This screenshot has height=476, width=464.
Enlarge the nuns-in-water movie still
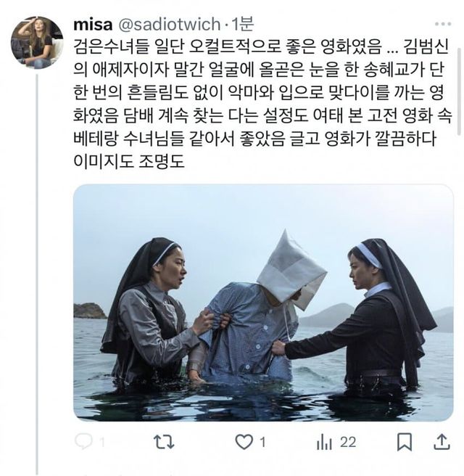pos(263,303)
